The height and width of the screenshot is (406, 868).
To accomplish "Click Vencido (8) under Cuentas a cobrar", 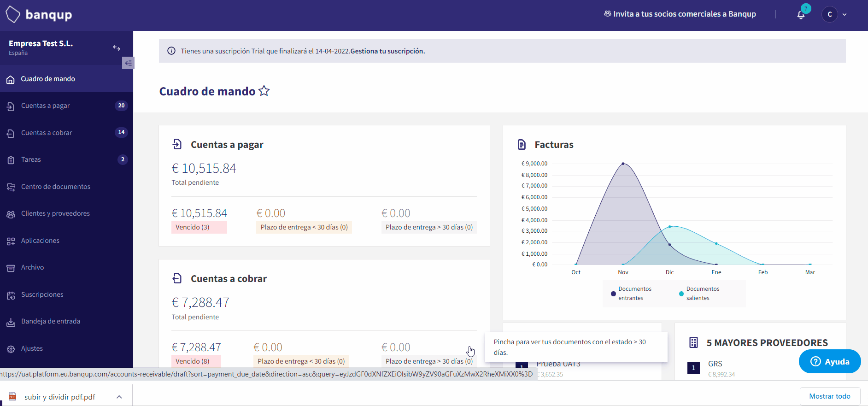I will click(x=196, y=361).
